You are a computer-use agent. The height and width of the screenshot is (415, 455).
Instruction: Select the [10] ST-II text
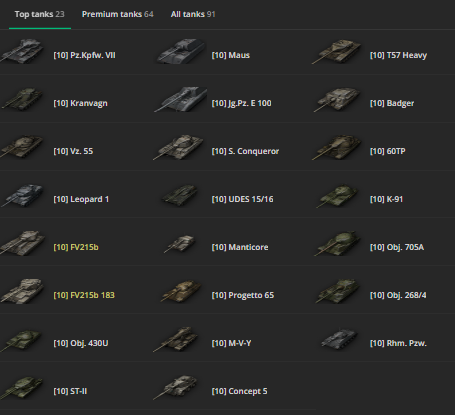point(70,391)
